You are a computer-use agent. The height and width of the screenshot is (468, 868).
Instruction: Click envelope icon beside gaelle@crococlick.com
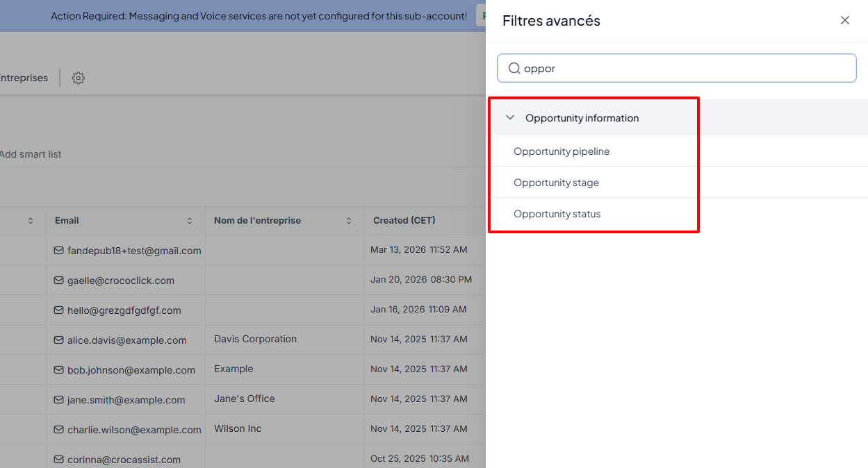tap(59, 281)
